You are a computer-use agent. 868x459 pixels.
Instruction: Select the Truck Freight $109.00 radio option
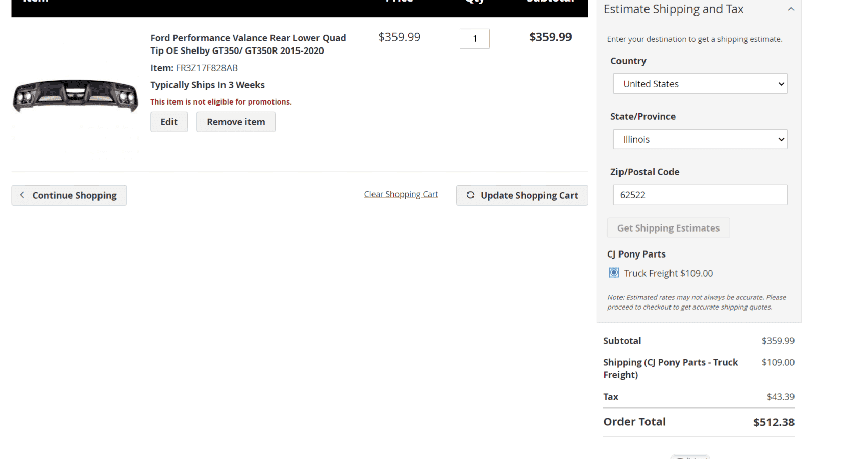[x=614, y=273]
